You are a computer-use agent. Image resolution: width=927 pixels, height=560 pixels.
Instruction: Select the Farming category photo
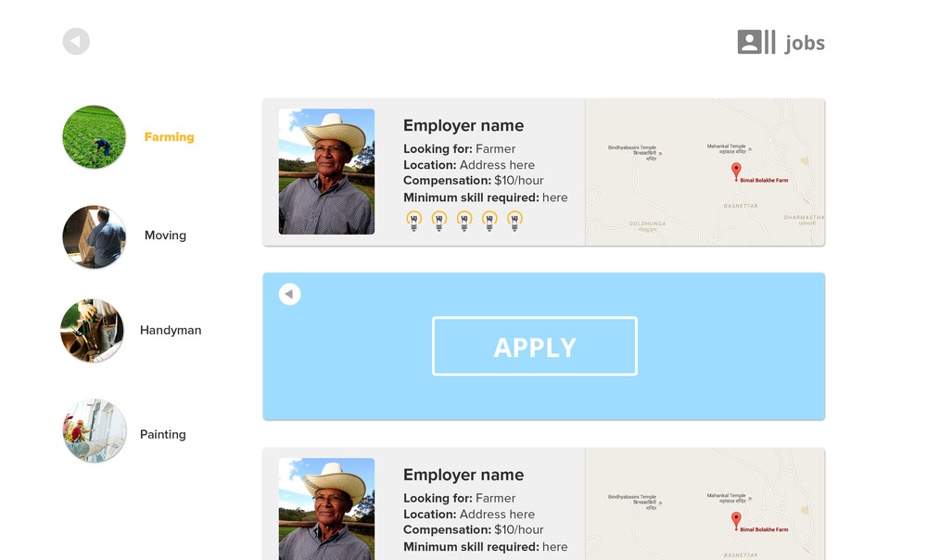click(x=94, y=136)
